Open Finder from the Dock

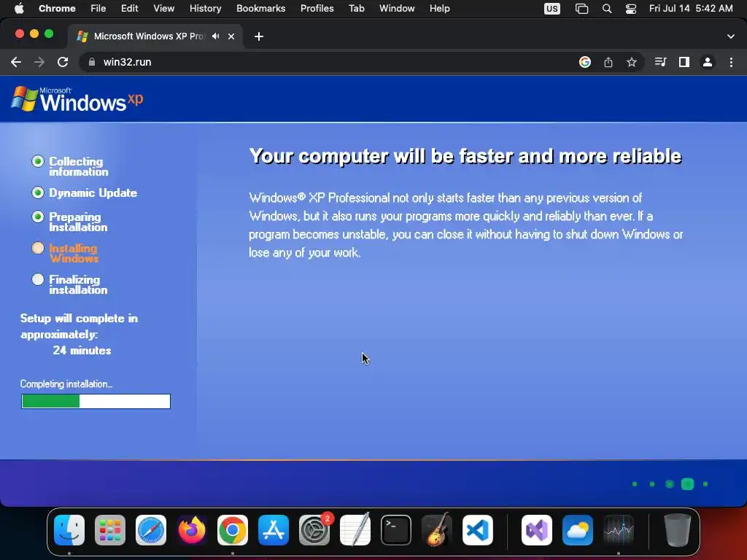69,530
